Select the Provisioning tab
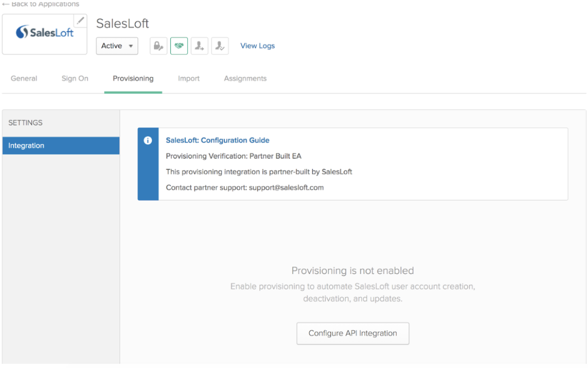The width and height of the screenshot is (588, 369). (133, 78)
